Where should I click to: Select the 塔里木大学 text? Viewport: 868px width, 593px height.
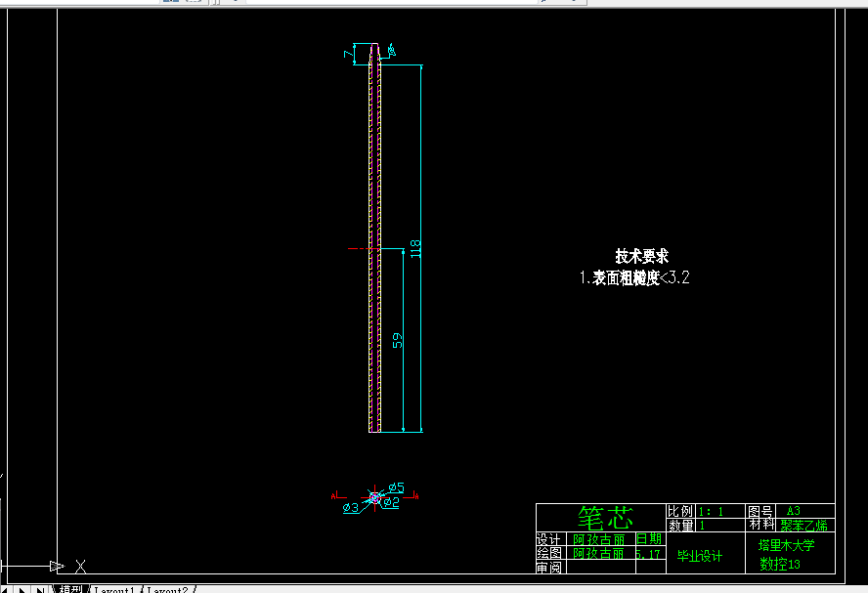pos(786,545)
